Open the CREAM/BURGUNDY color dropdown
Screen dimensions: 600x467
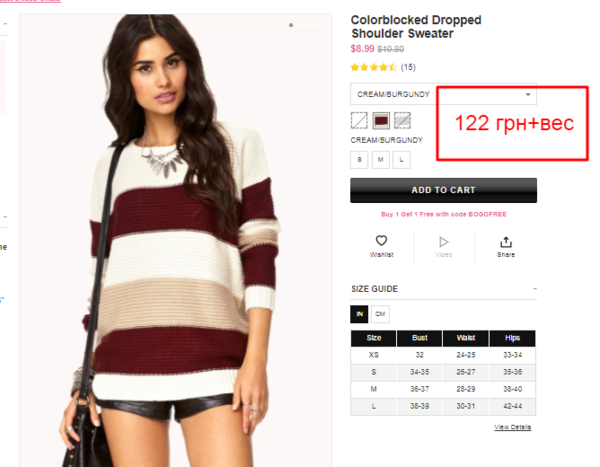(x=443, y=94)
